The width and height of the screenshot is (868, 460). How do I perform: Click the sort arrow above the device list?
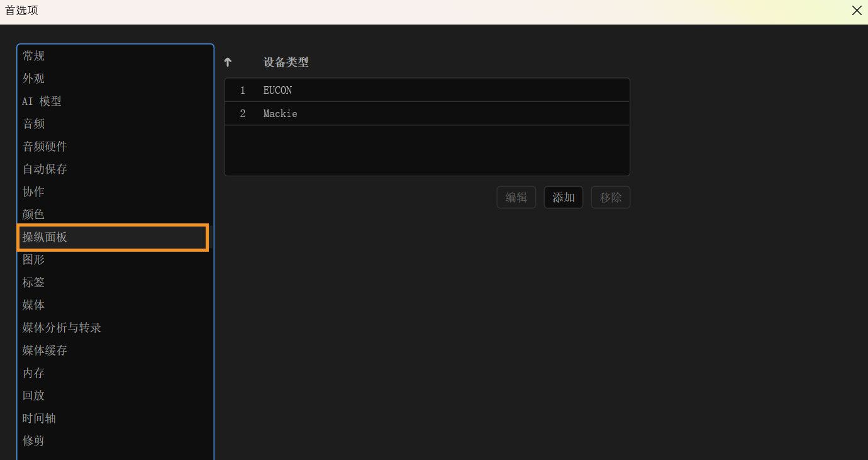(227, 62)
